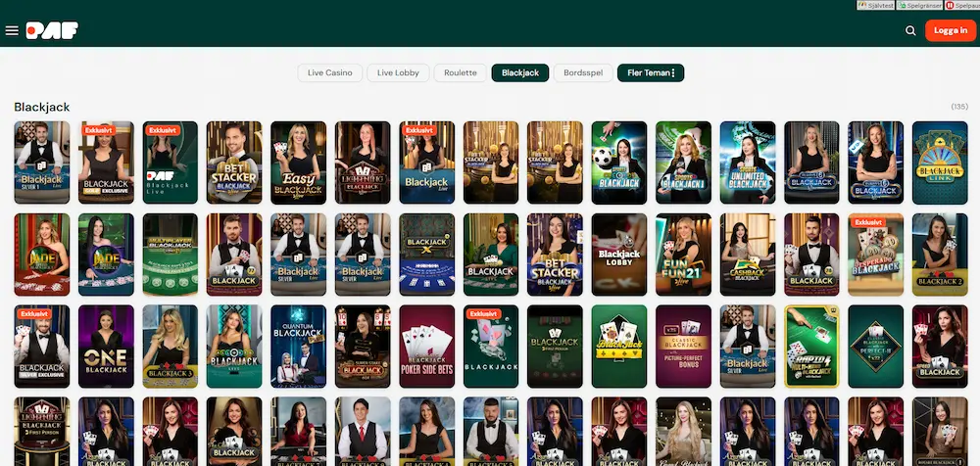Open the Blackjack 2 game
The image size is (980, 466).
940,255
